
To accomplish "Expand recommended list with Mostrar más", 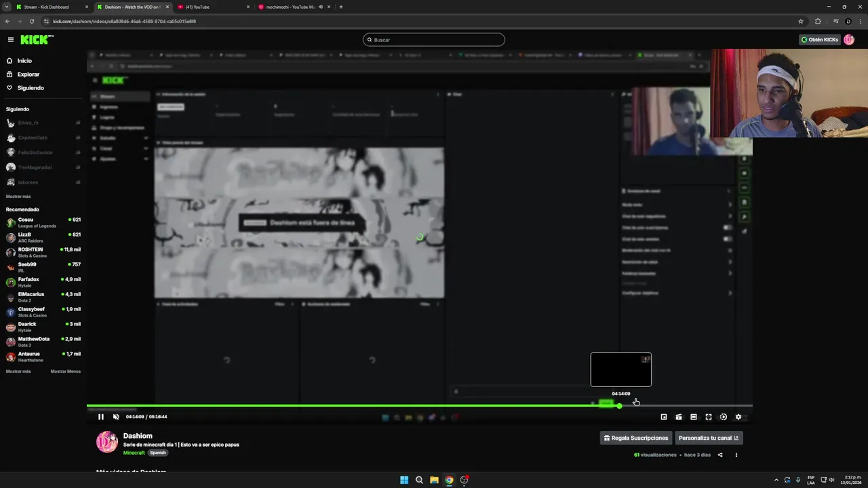I will pos(18,371).
